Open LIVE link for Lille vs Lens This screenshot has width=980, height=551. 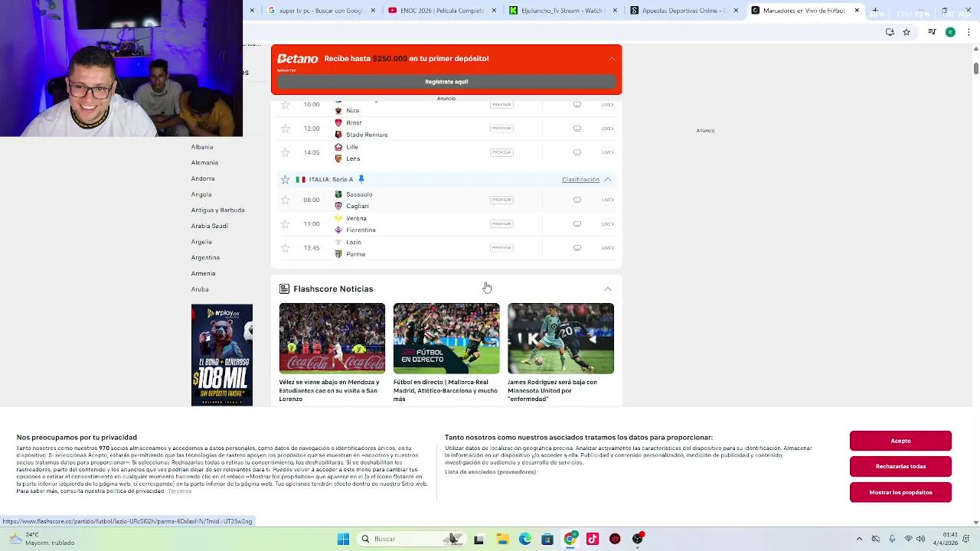[x=607, y=152]
